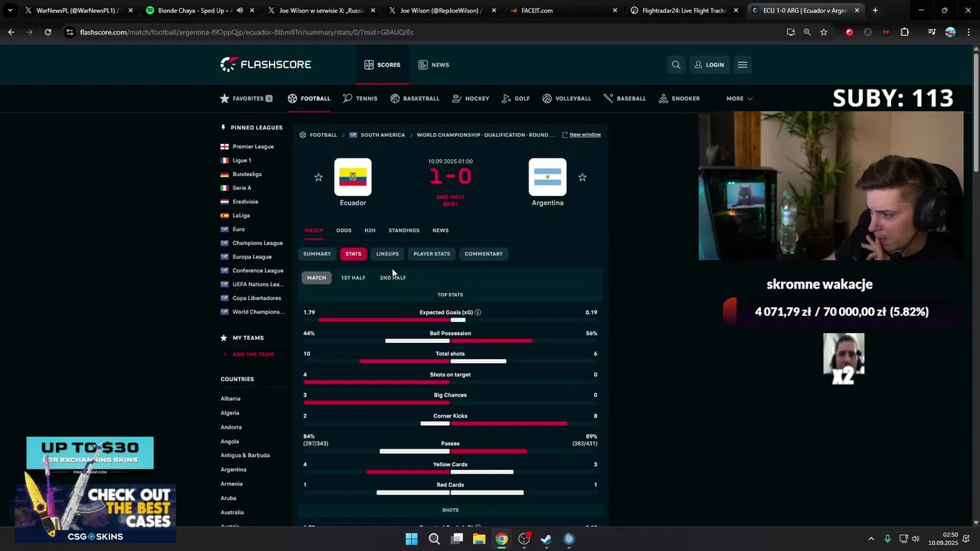The image size is (980, 551).
Task: Click the Login button
Action: [709, 65]
